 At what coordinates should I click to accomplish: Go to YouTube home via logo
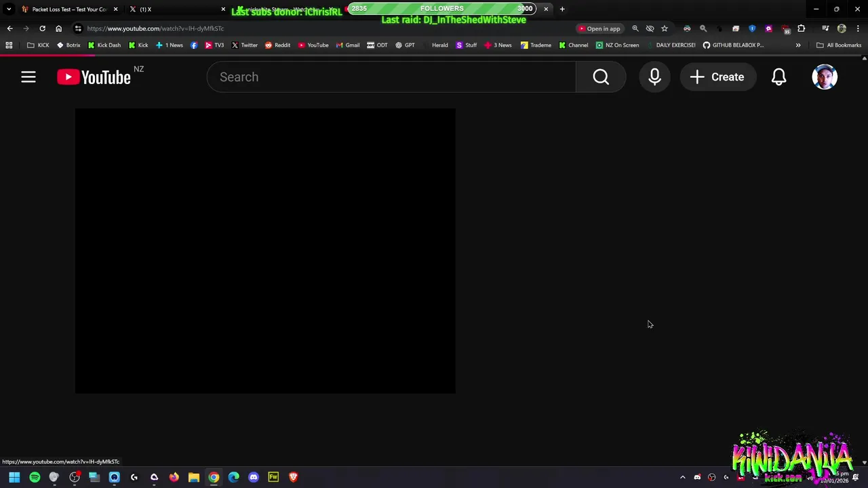pos(94,77)
